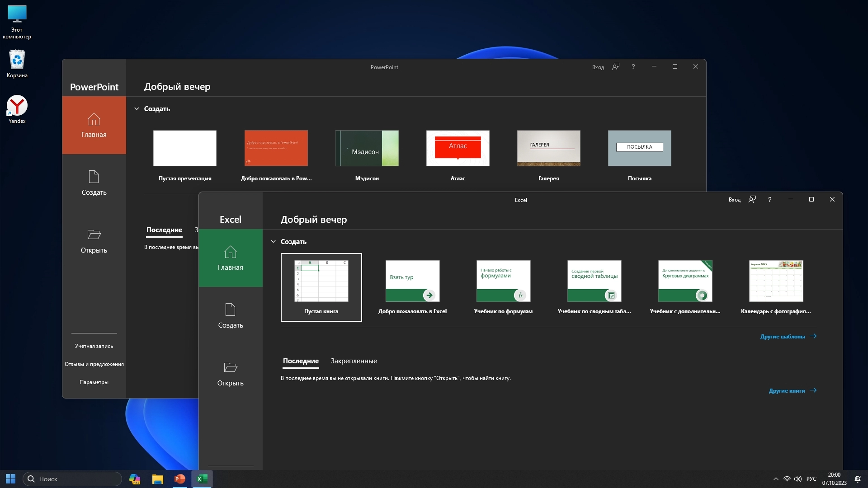
Task: Click the Excel feedback person icon
Action: [x=752, y=199]
